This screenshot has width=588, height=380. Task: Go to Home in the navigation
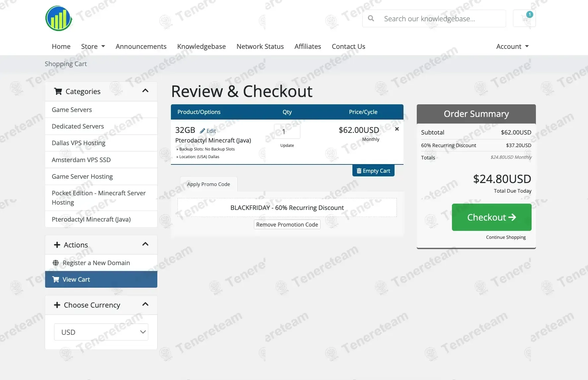[61, 47]
